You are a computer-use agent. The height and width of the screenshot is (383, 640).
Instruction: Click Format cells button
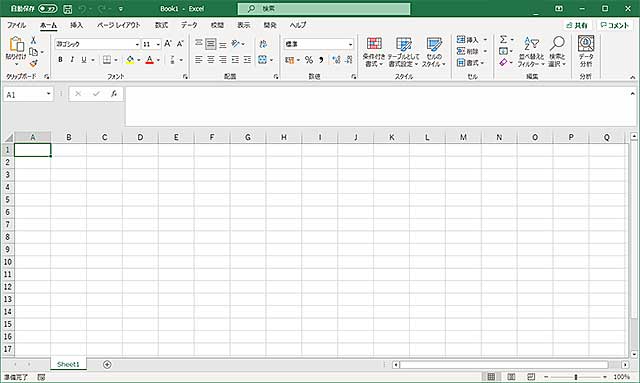click(x=471, y=63)
